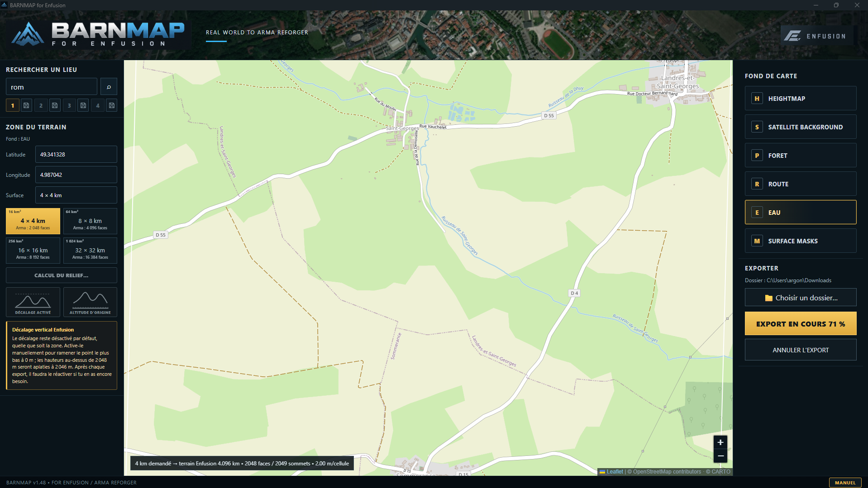Screen dimensions: 868x488
Task: Open the MANUEL button in the status bar
Action: pyautogui.click(x=845, y=483)
